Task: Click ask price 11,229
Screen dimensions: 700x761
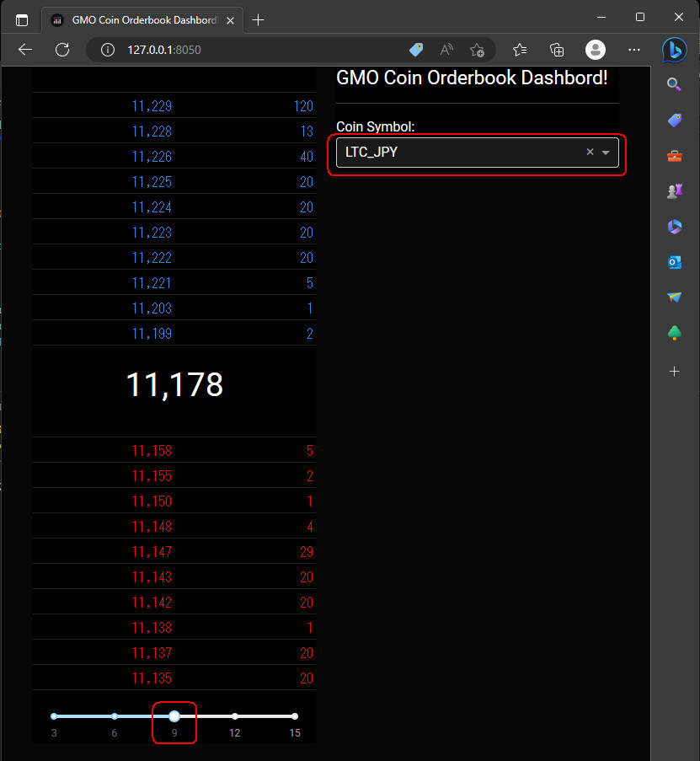Action: coord(152,106)
